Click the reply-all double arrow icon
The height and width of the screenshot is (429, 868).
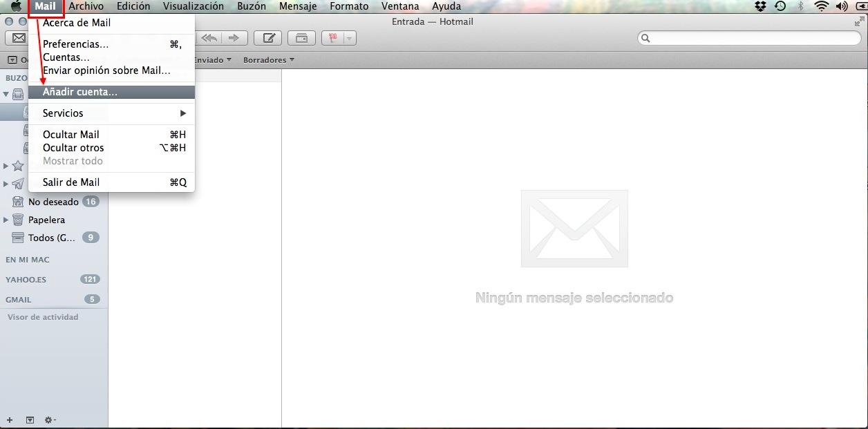(209, 38)
